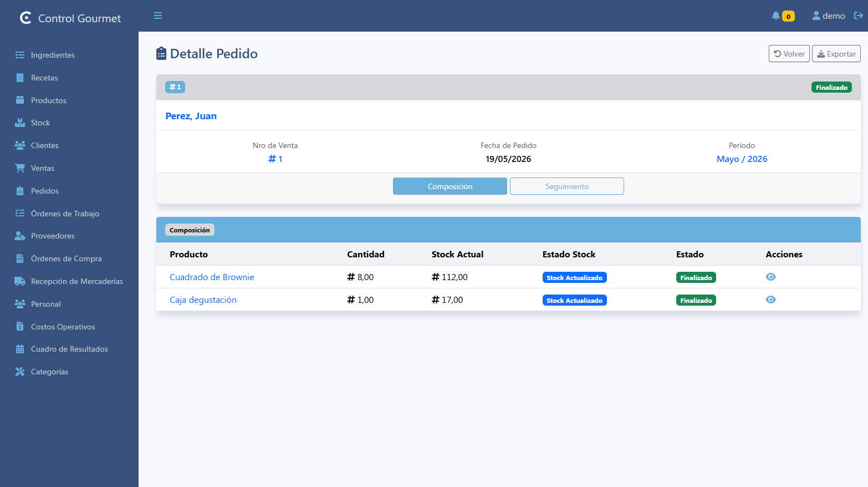Screen dimensions: 868x487
Task: Open client Perez, Juan link
Action: click(x=191, y=116)
